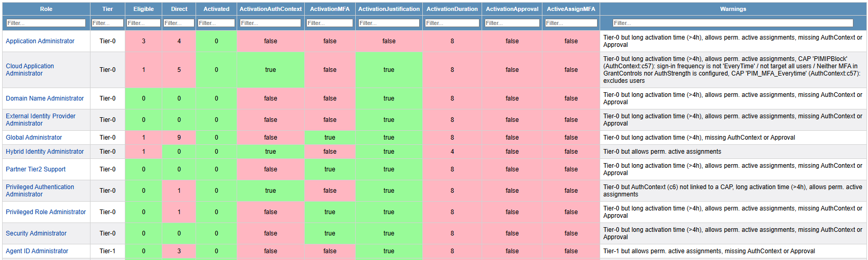Click the ActivationDuration filter box
This screenshot has width=868, height=260.
pos(452,23)
